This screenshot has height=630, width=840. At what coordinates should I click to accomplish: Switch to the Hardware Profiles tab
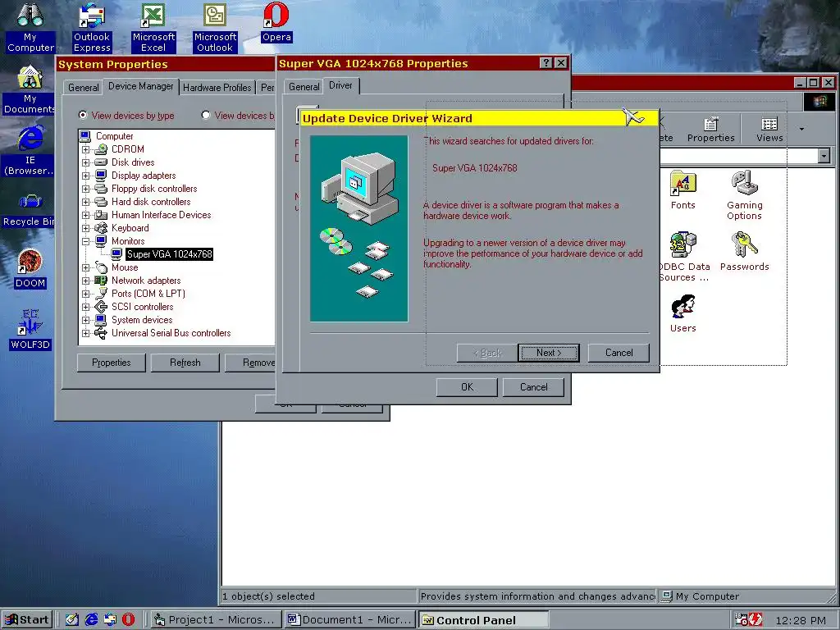[x=217, y=87]
